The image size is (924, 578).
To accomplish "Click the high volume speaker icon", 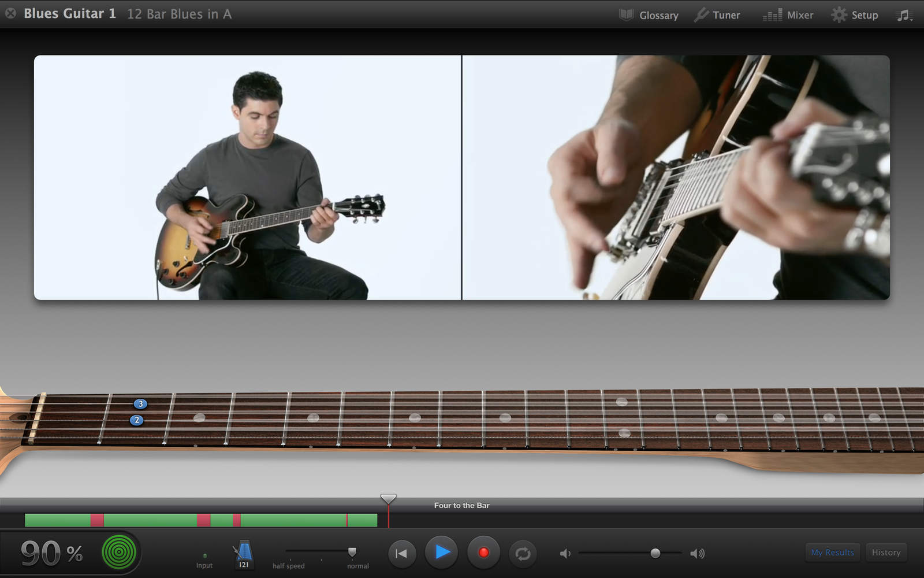I will pyautogui.click(x=698, y=554).
